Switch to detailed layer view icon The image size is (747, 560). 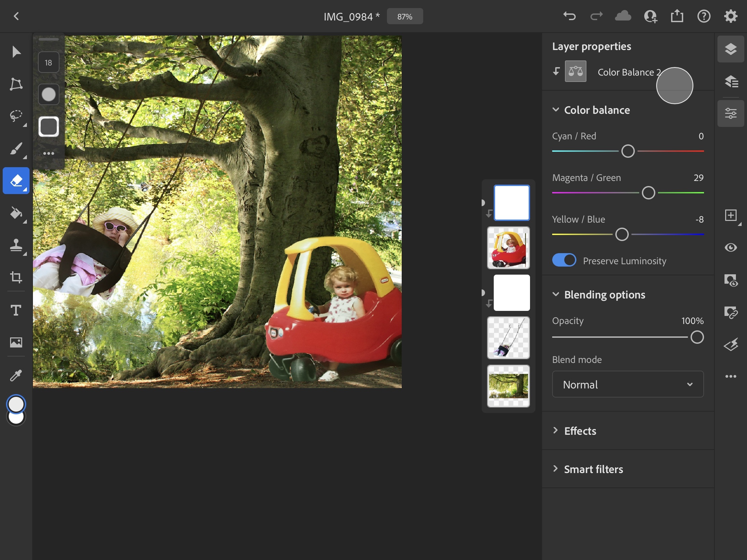coord(731,81)
